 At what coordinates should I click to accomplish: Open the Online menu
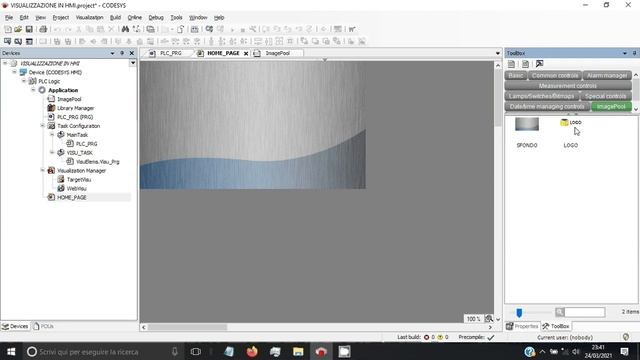pyautogui.click(x=135, y=18)
